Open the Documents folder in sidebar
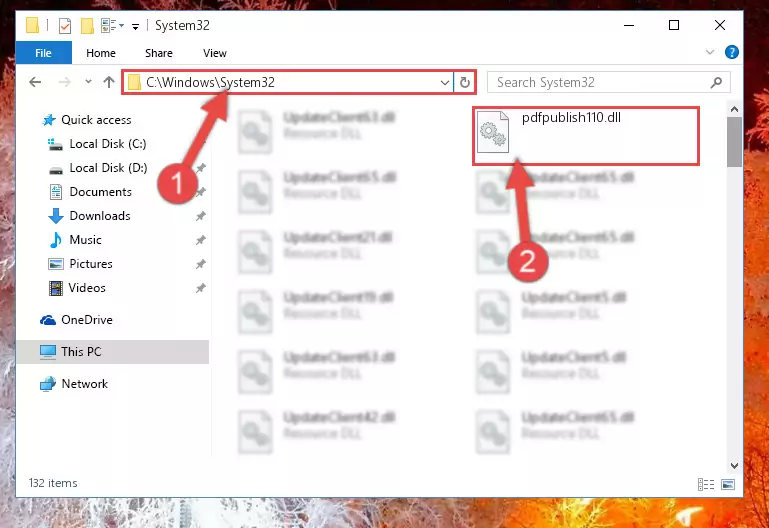This screenshot has width=769, height=528. (x=101, y=192)
